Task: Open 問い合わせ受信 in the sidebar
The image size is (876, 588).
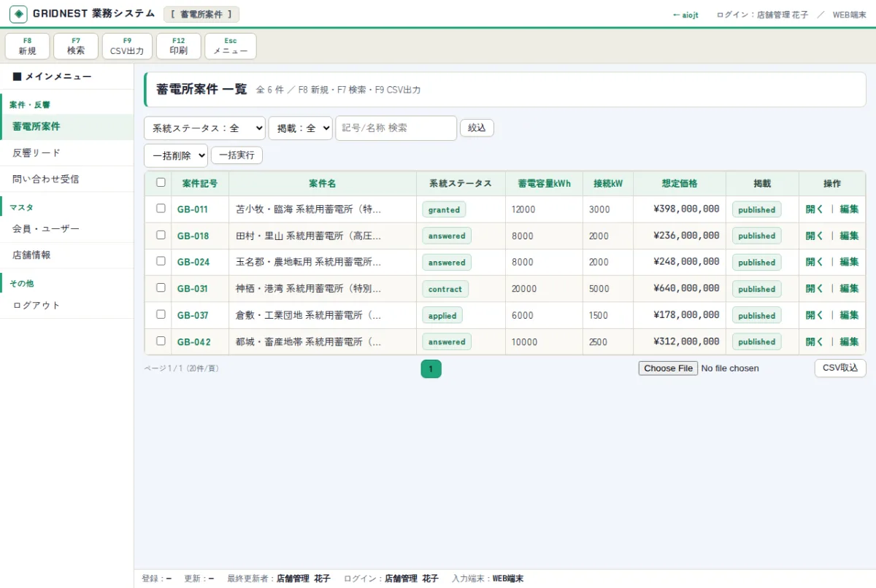Action: click(67, 179)
